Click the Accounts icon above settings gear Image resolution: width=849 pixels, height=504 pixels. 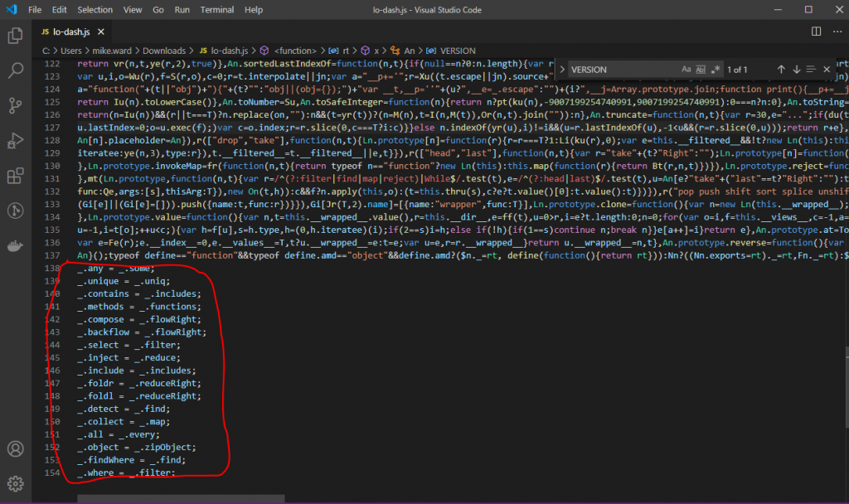point(15,448)
